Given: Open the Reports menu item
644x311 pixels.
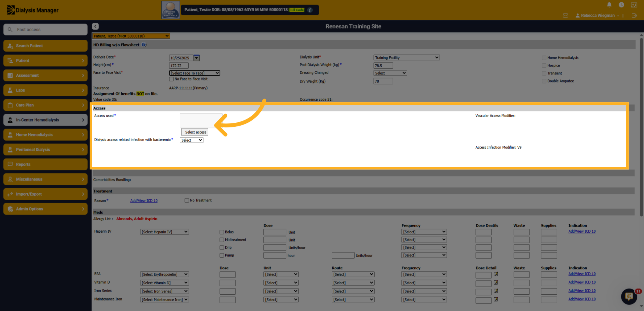Looking at the screenshot, I should coord(45,164).
